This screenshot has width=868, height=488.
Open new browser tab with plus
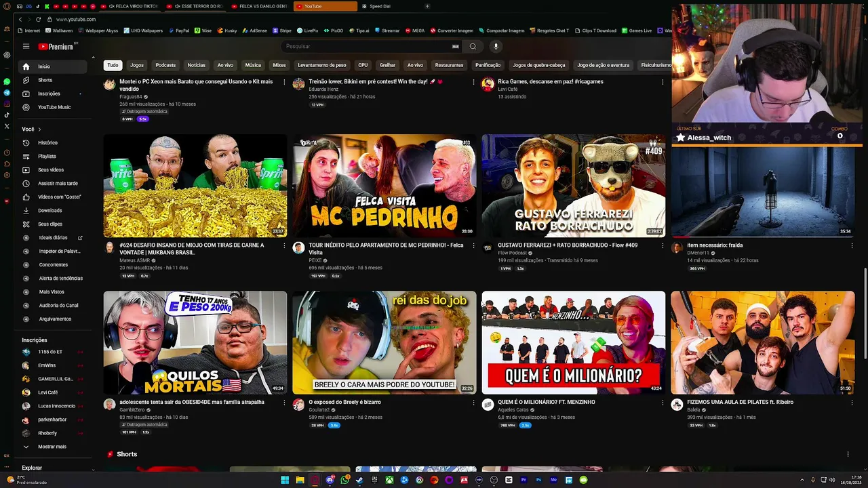(427, 6)
